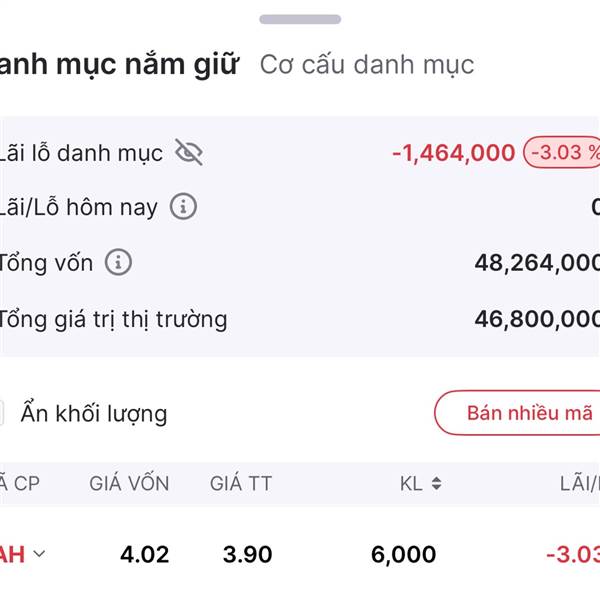The height and width of the screenshot is (600, 600).
Task: Select the GIÁ VỐN column header
Action: [x=129, y=484]
